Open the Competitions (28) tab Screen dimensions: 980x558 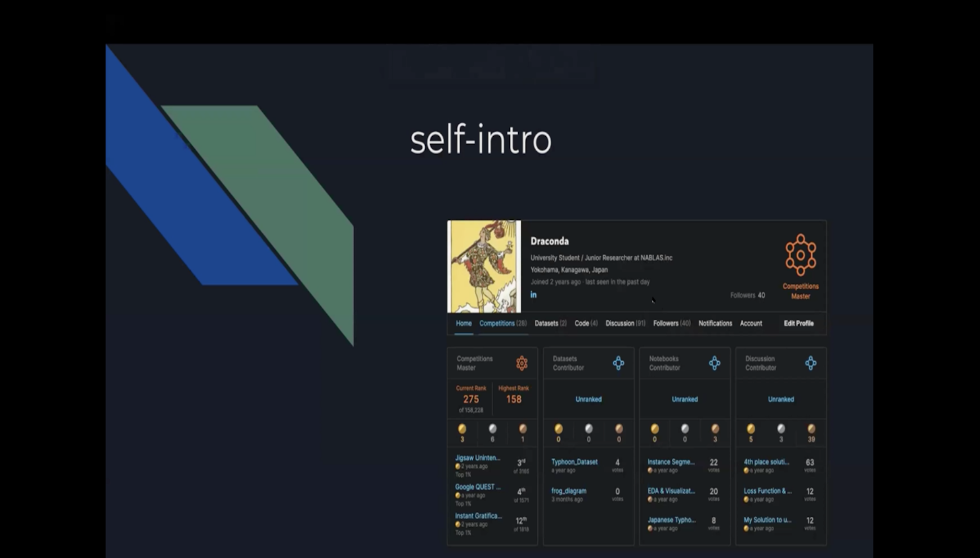point(503,324)
